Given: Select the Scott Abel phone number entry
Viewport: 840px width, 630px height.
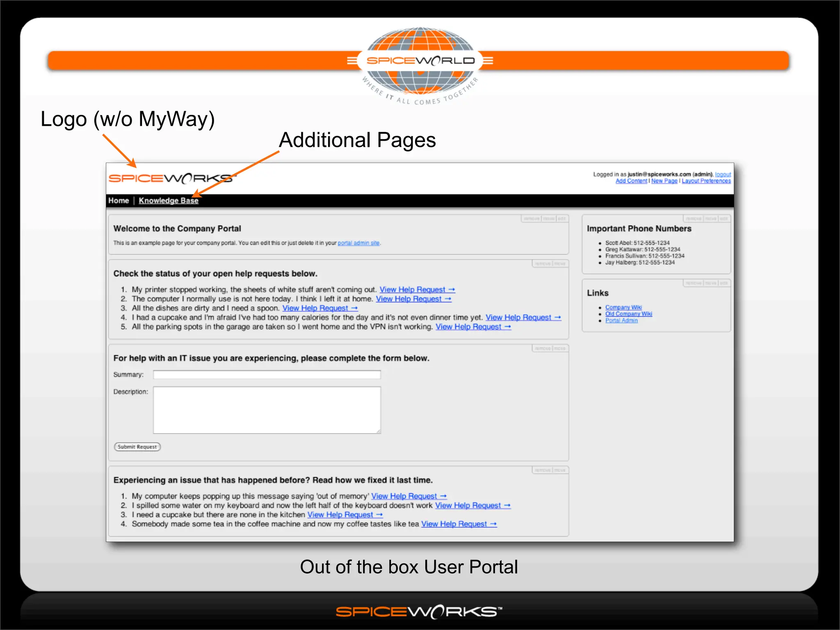Looking at the screenshot, I should (637, 243).
